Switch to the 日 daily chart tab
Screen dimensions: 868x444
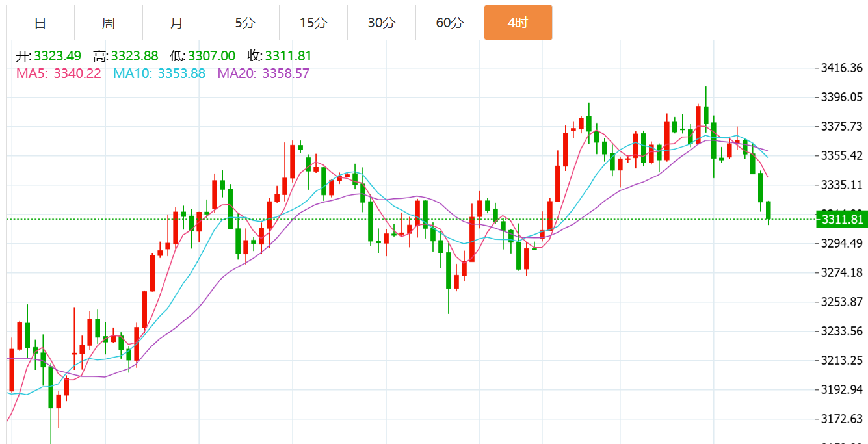(40, 23)
